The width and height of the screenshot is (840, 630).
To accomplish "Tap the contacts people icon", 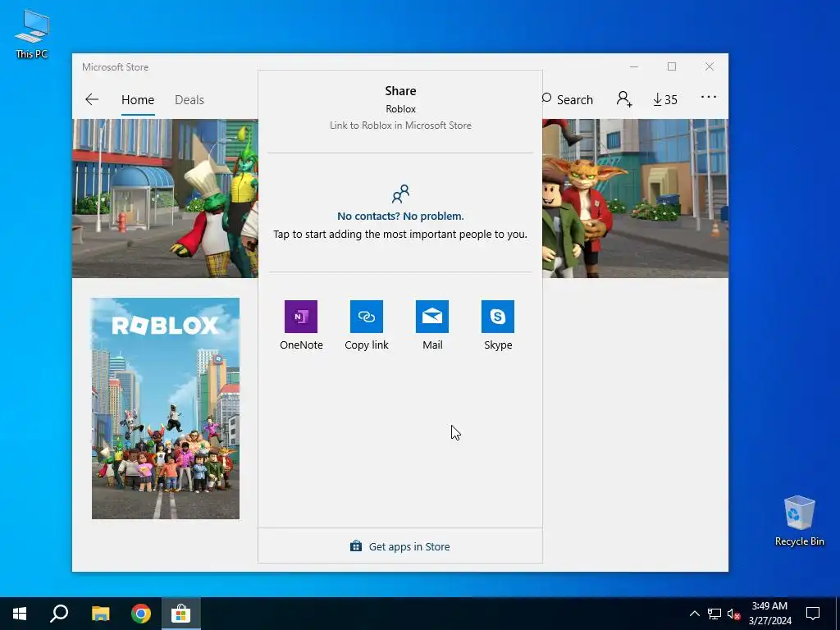I will coord(400,194).
